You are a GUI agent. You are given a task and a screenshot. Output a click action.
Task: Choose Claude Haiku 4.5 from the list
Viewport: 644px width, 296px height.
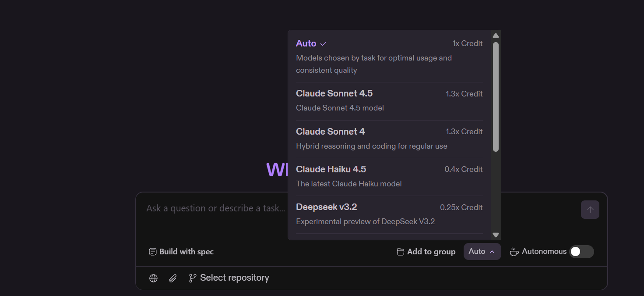(x=389, y=177)
